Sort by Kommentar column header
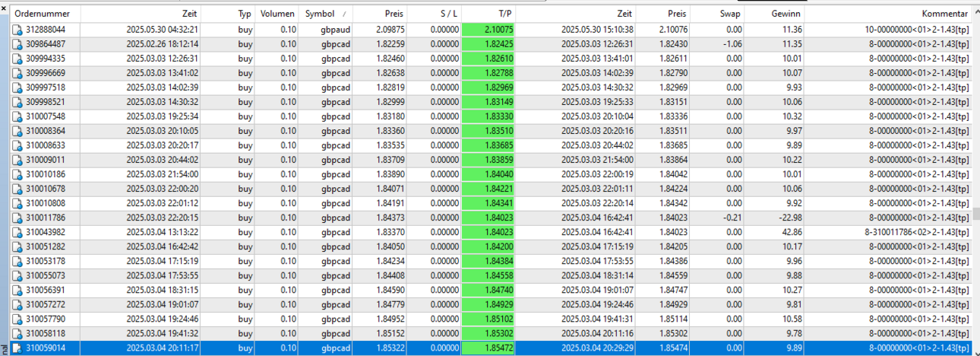This screenshot has width=980, height=356. coord(887,14)
